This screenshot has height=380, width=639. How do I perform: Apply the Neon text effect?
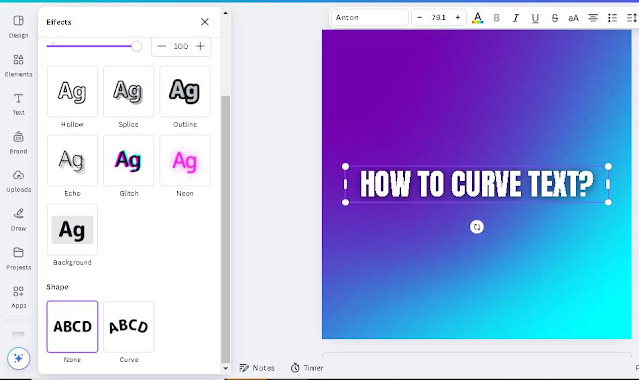tap(185, 161)
